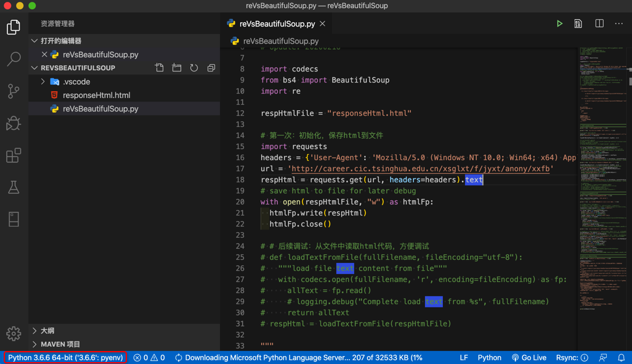
Task: Open the Source Control view
Action: point(14,91)
